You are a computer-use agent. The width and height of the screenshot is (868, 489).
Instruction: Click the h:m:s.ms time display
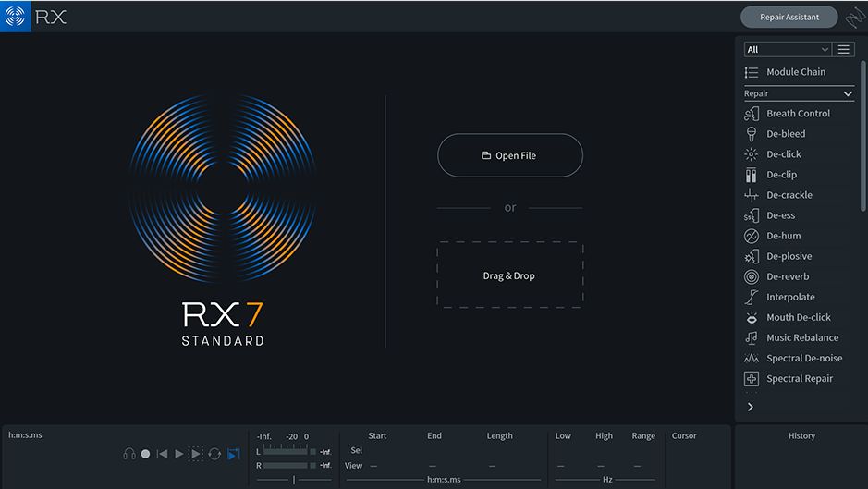pyautogui.click(x=25, y=435)
